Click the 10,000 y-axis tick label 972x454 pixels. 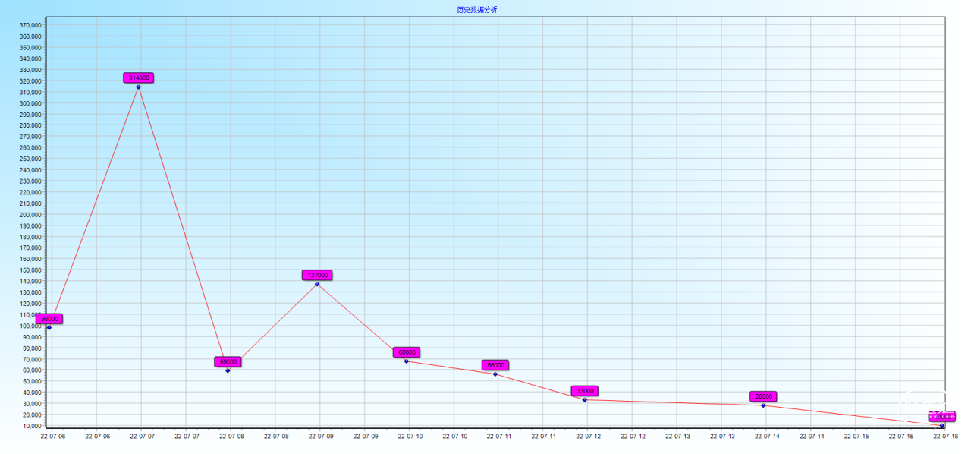pyautogui.click(x=29, y=426)
